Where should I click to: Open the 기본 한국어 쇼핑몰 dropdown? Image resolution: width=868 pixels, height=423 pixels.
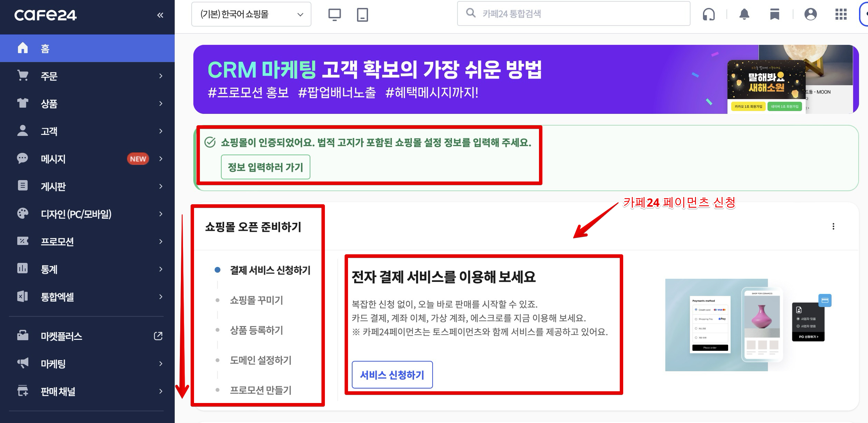click(x=251, y=14)
